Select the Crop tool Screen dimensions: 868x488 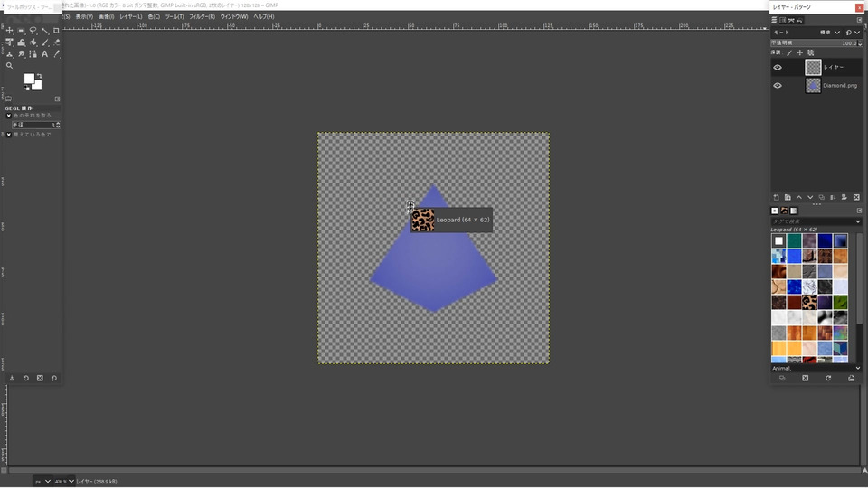[x=56, y=31]
